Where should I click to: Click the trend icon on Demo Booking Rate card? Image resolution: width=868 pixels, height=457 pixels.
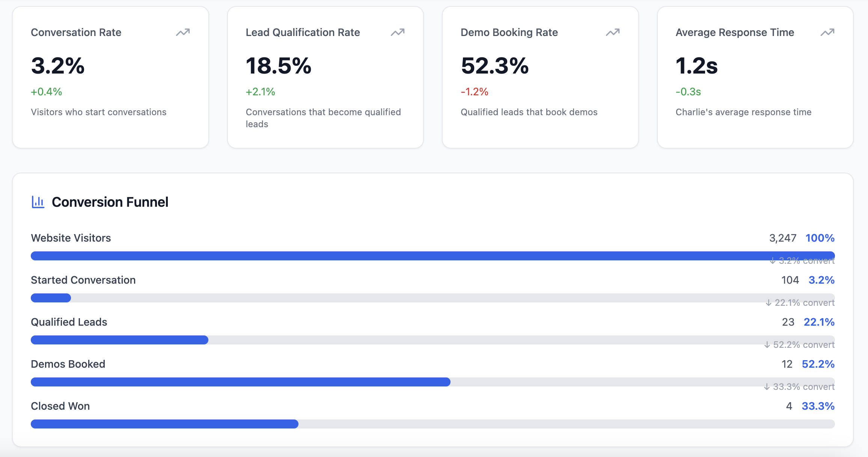coord(613,33)
